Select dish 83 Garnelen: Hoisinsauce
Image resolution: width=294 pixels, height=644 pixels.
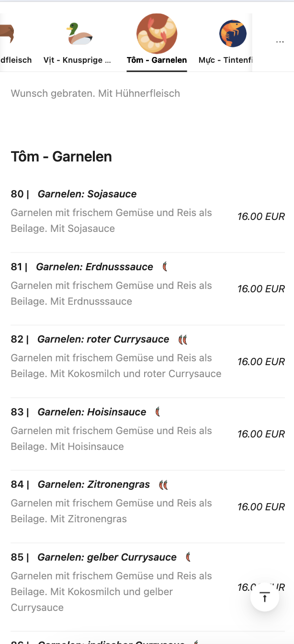(x=91, y=412)
